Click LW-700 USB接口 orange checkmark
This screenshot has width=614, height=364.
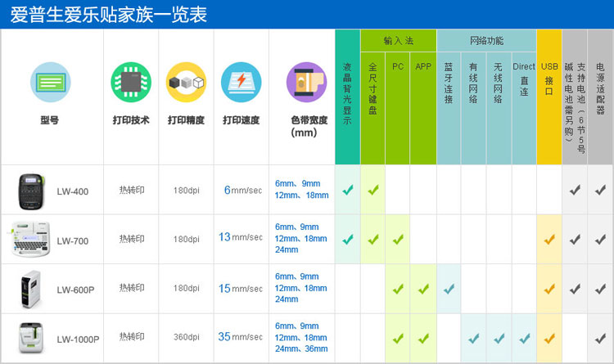(x=549, y=239)
